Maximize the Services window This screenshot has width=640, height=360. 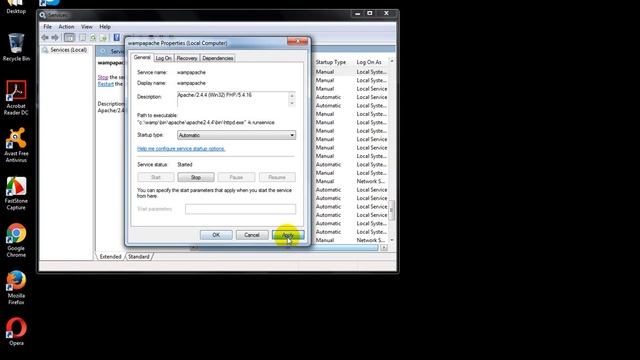pyautogui.click(x=369, y=13)
